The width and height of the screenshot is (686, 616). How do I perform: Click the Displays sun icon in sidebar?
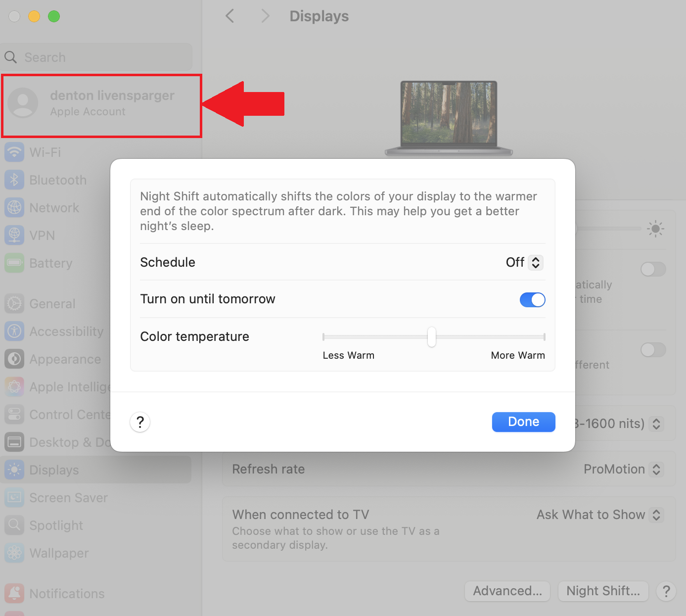pos(14,470)
